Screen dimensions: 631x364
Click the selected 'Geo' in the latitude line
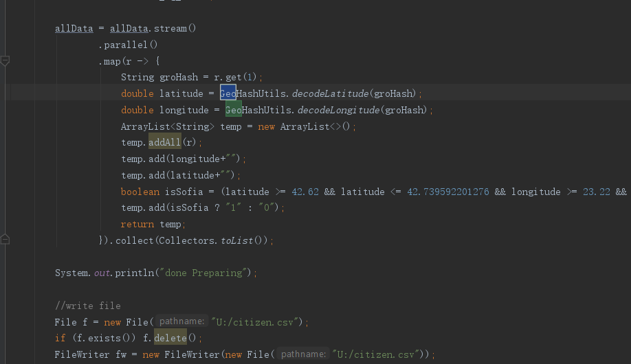[x=228, y=93]
